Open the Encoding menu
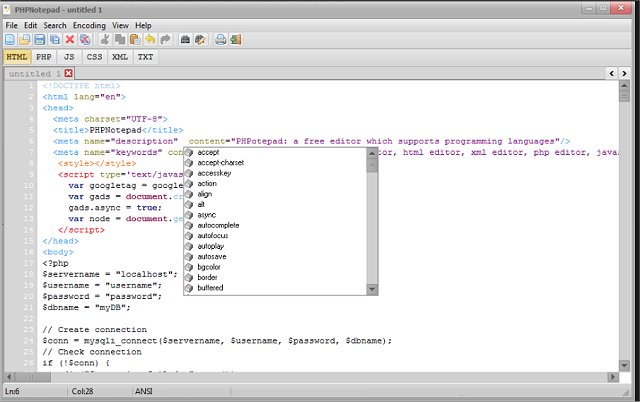Viewport: 640px width, 402px height. pos(89,24)
